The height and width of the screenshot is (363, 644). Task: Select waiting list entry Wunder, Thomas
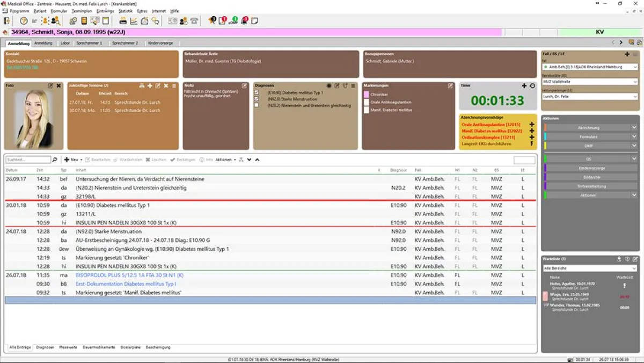click(x=589, y=307)
